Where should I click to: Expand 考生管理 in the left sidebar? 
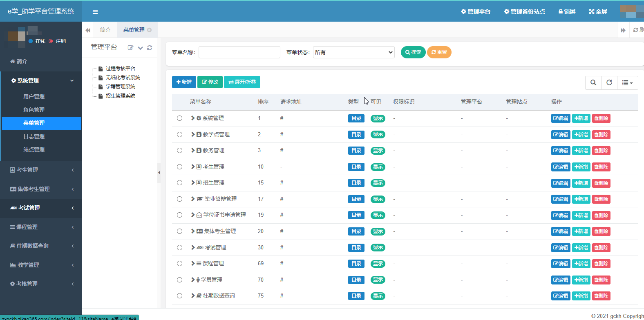coord(41,170)
